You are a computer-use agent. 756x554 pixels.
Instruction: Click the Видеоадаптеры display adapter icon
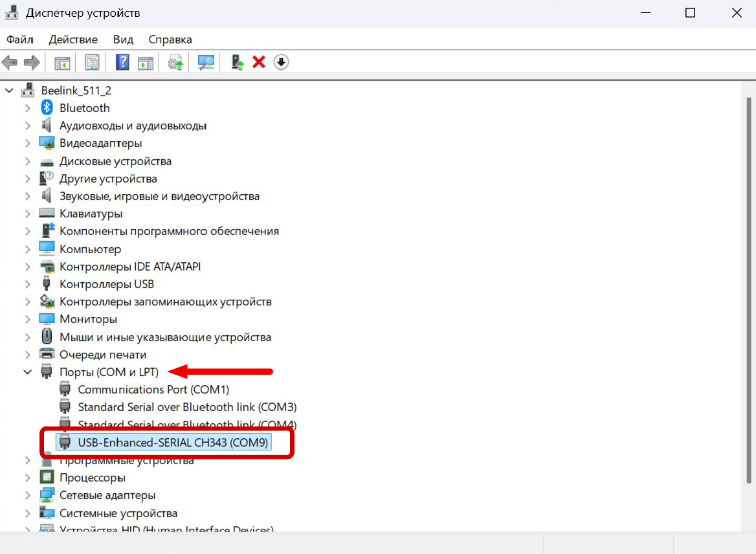point(47,143)
